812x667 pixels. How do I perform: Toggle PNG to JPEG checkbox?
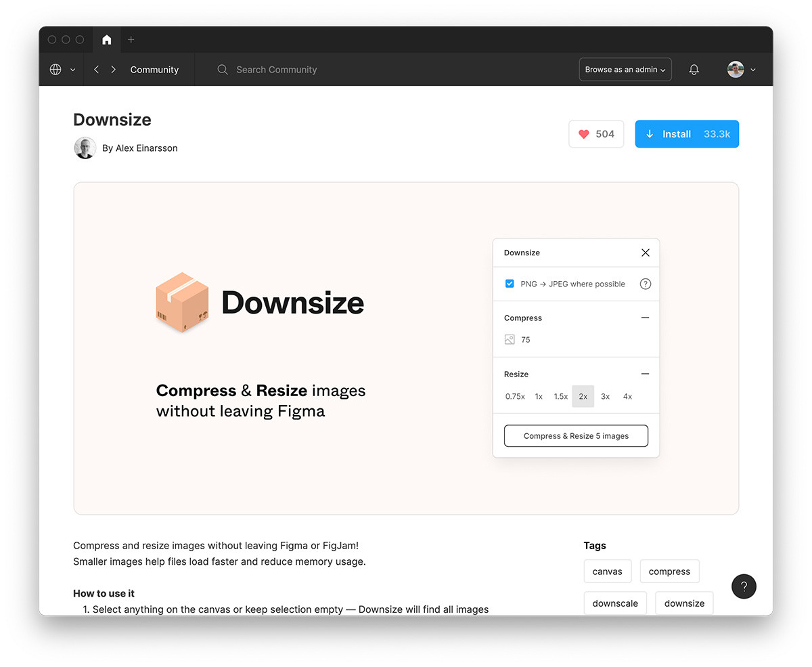click(510, 284)
